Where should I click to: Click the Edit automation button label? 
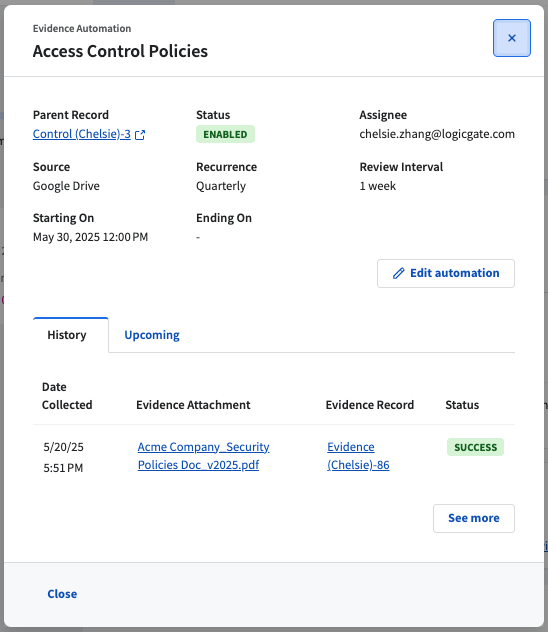coord(455,273)
